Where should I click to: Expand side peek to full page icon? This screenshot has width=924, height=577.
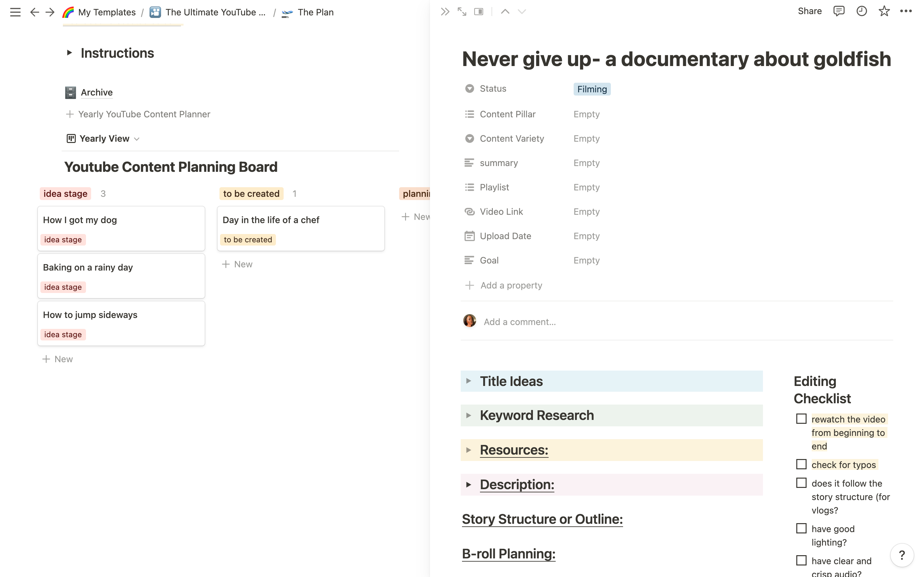click(462, 12)
